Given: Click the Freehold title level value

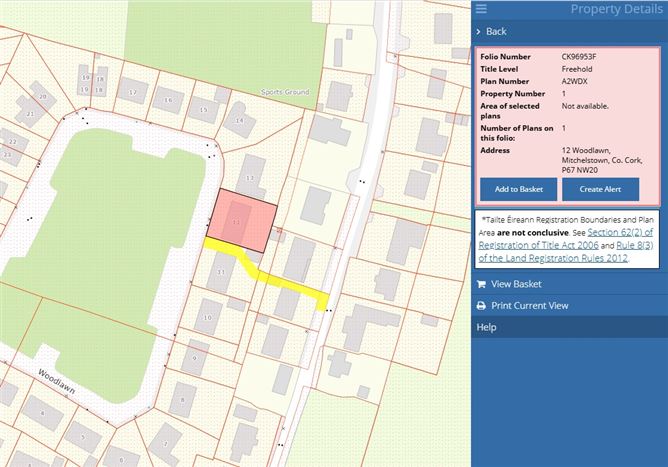Looking at the screenshot, I should coord(577,69).
